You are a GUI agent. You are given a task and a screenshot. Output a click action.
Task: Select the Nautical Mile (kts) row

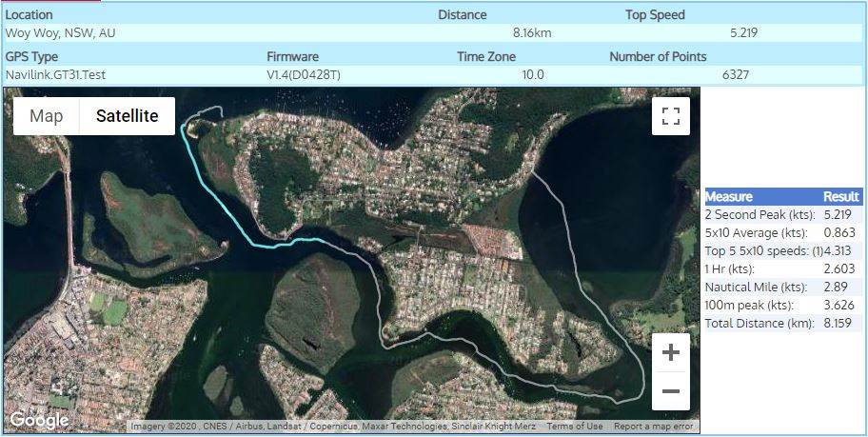[782, 287]
